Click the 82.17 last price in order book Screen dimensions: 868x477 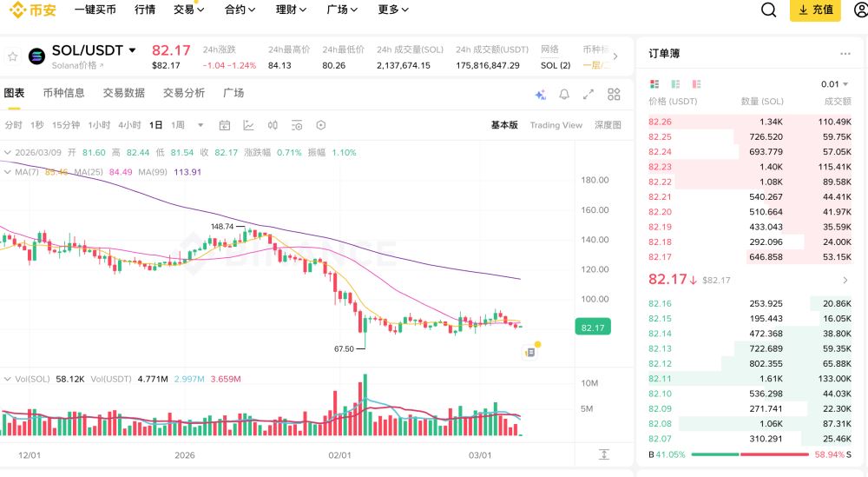667,279
